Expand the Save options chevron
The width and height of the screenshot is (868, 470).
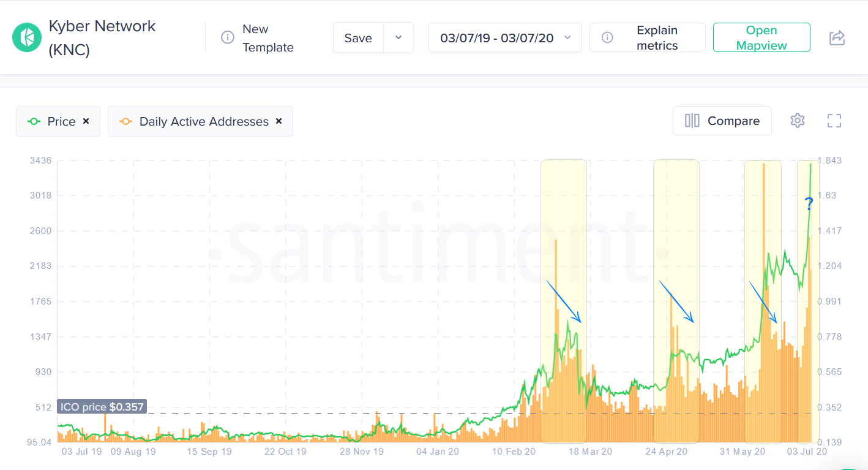(x=398, y=37)
